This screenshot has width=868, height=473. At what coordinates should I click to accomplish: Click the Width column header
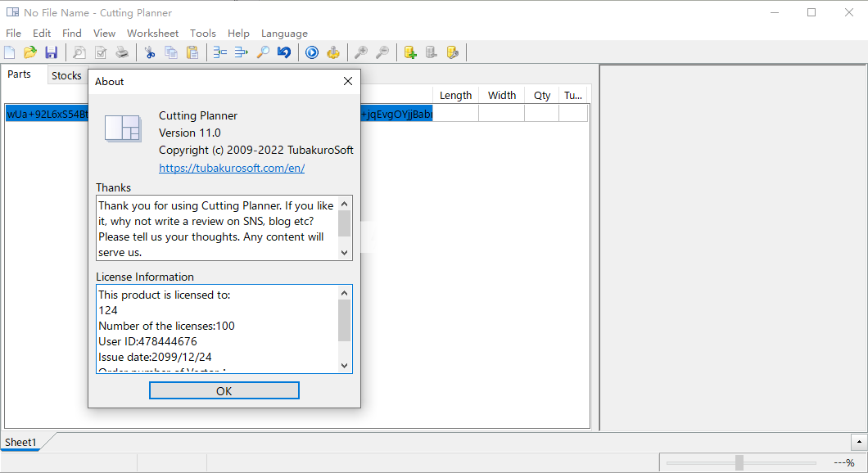click(502, 95)
